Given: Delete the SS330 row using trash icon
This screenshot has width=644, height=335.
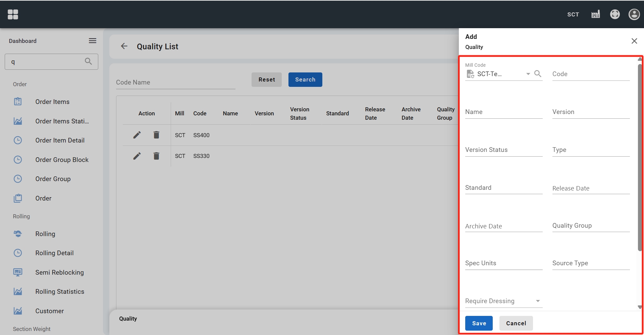Looking at the screenshot, I should (x=156, y=156).
